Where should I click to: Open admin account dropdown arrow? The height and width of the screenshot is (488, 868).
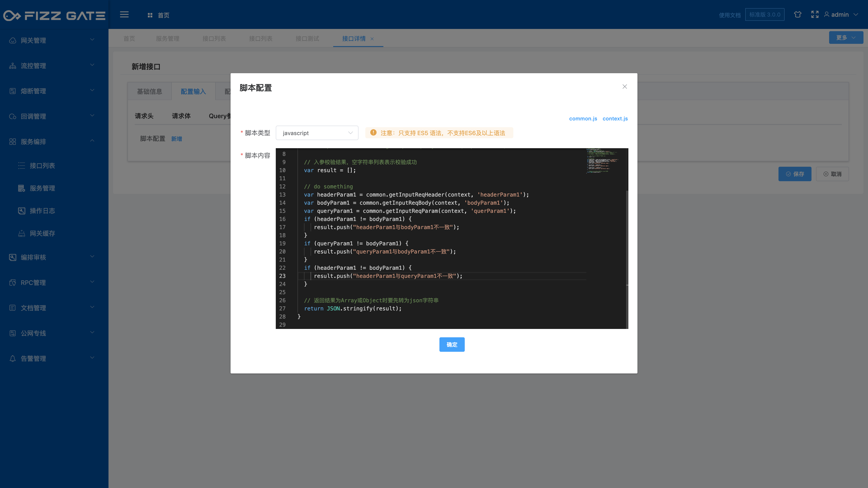(x=856, y=14)
